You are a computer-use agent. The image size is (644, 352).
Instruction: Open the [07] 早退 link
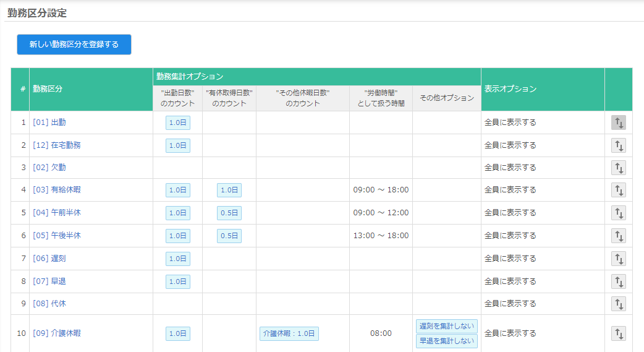[x=49, y=281]
